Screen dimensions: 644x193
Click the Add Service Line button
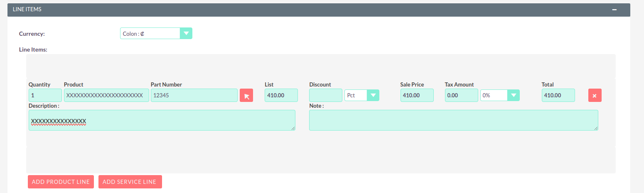click(130, 182)
